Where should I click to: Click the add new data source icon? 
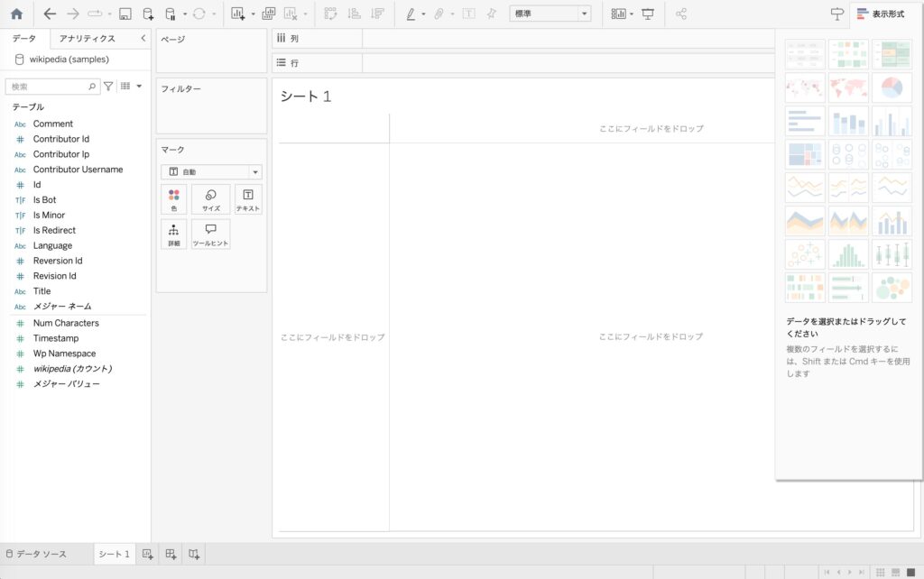[148, 14]
